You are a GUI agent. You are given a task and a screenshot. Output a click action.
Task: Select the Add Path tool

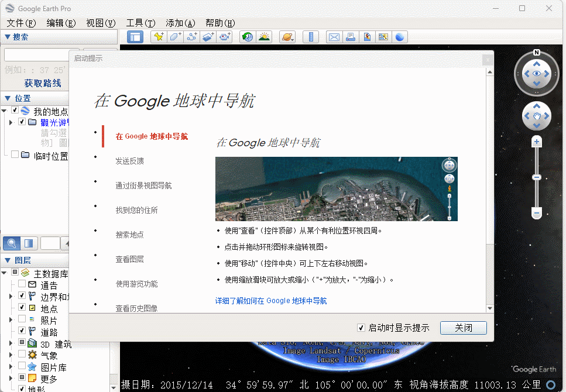pyautogui.click(x=191, y=37)
